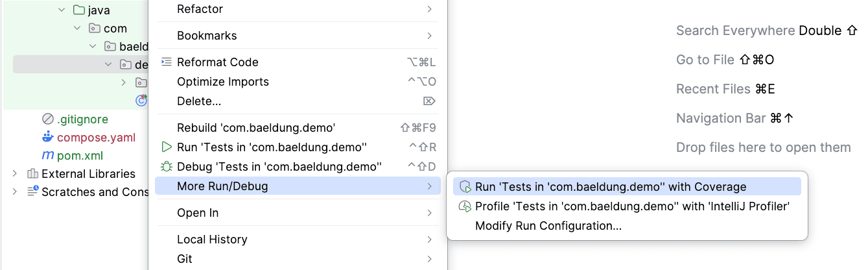Open pom.xml in project tree
This screenshot has height=270, width=868.
coord(80,156)
